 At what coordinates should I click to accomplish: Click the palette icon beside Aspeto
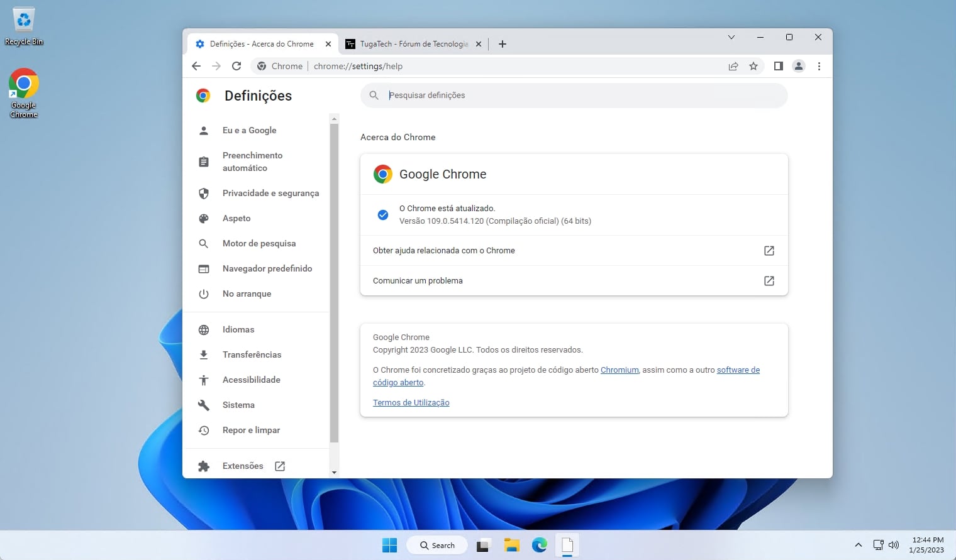(x=203, y=218)
